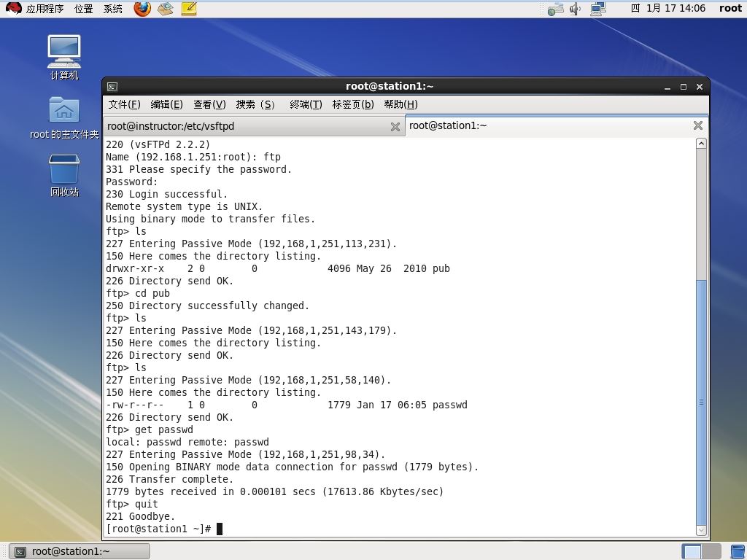The image size is (747, 560).
Task: Open the sticky notes launcher icon
Action: (189, 9)
